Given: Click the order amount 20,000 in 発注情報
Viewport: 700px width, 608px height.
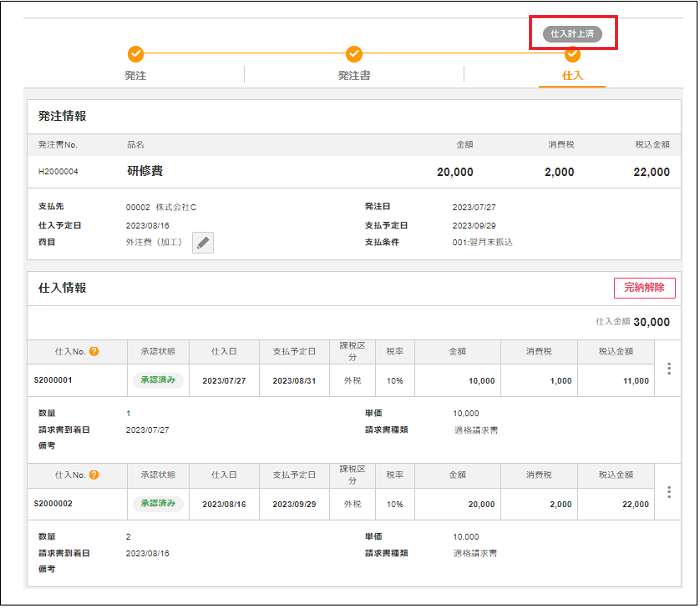Looking at the screenshot, I should [455, 172].
